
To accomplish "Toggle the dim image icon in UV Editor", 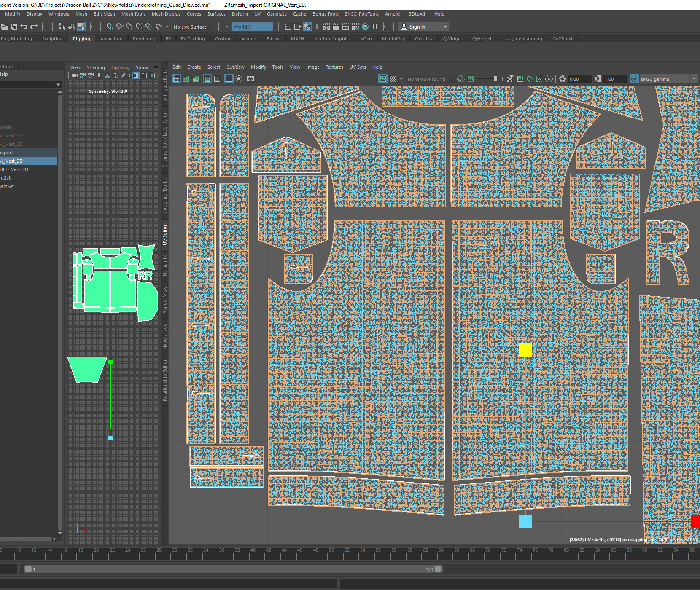I will tap(471, 79).
